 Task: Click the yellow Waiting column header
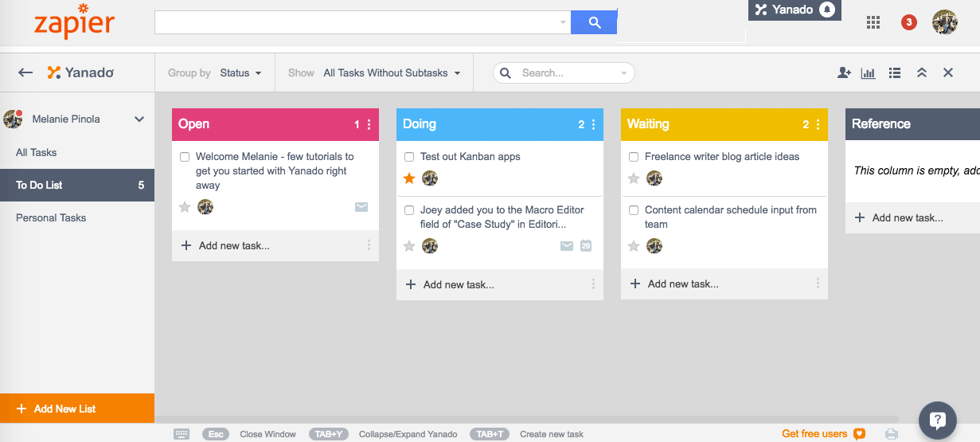tap(724, 124)
